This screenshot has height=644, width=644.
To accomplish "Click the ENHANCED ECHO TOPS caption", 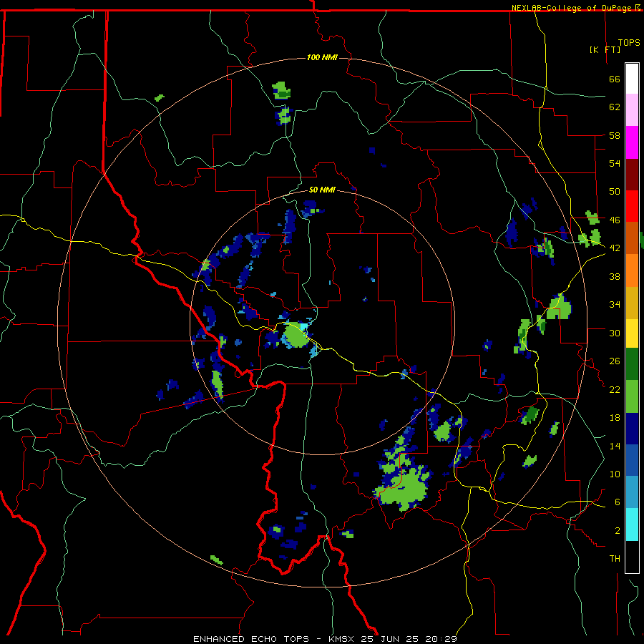I will pos(251,639).
